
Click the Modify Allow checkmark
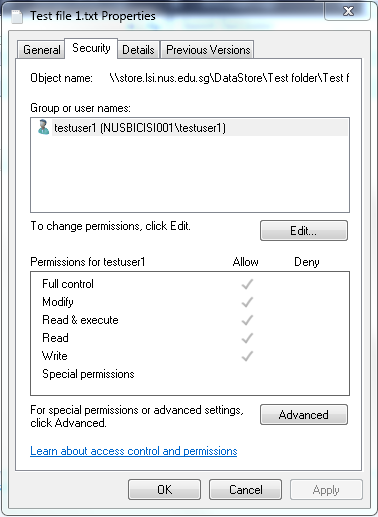click(247, 302)
